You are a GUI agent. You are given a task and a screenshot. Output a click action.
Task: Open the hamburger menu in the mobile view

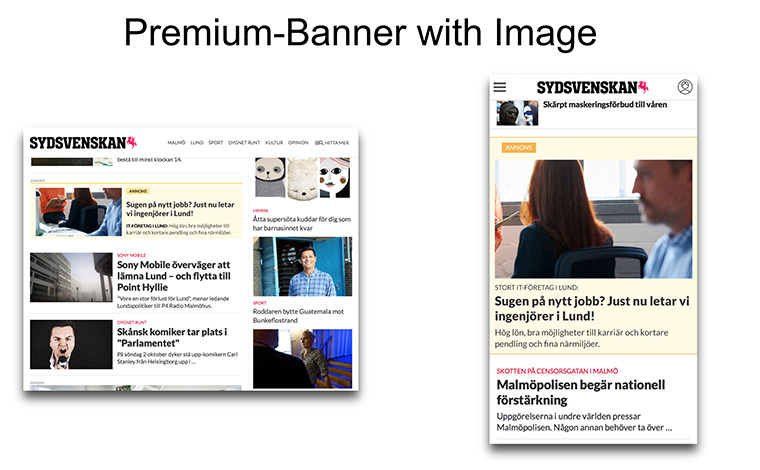500,87
